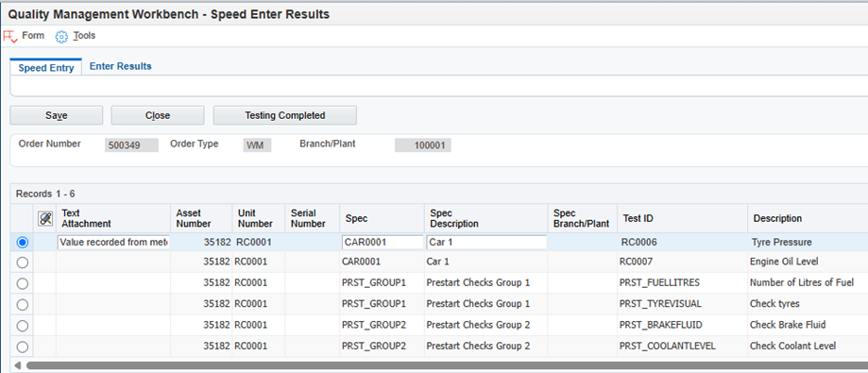
Task: Open the Tools menu
Action: (x=85, y=36)
